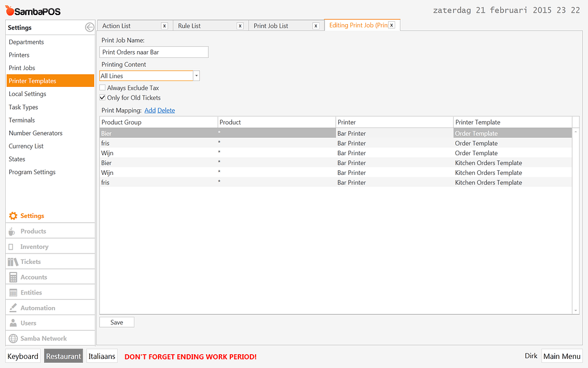Open the Users section icon
Viewport: 588px width, 368px height.
13,323
